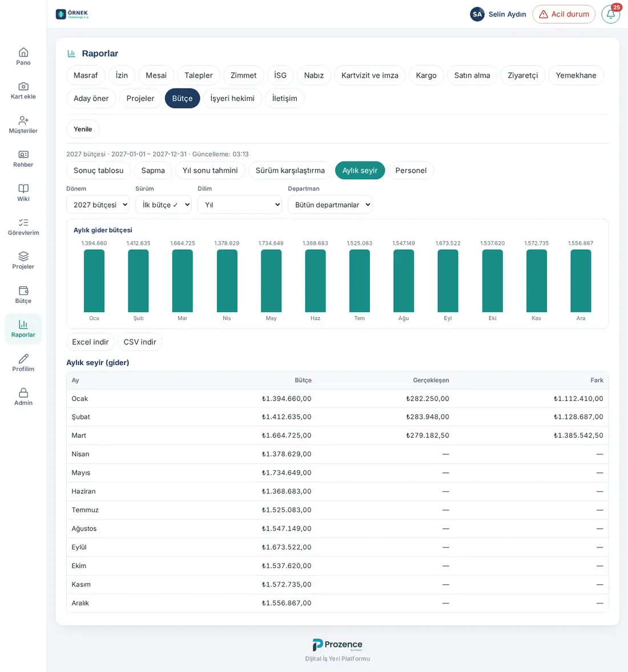Open the Kartvizit ve imza tab

click(370, 75)
